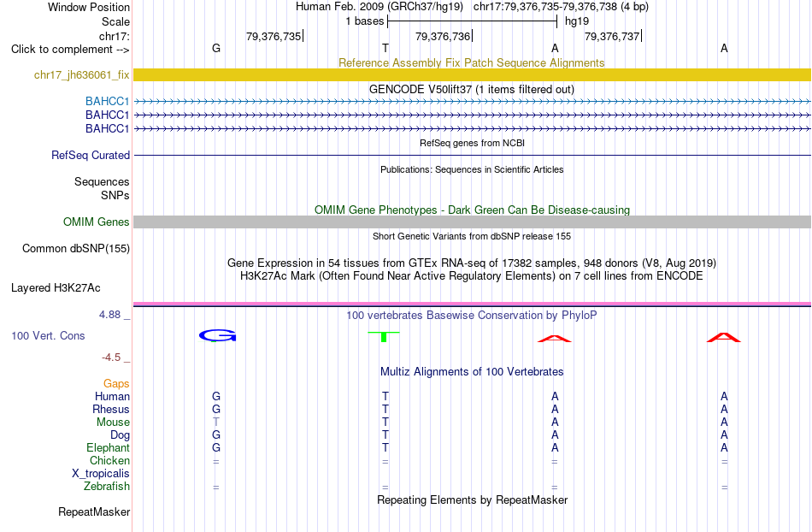Screen dimensions: 812x532
Task: Click the Layered H3K27Ac track label
Action: click(56, 287)
